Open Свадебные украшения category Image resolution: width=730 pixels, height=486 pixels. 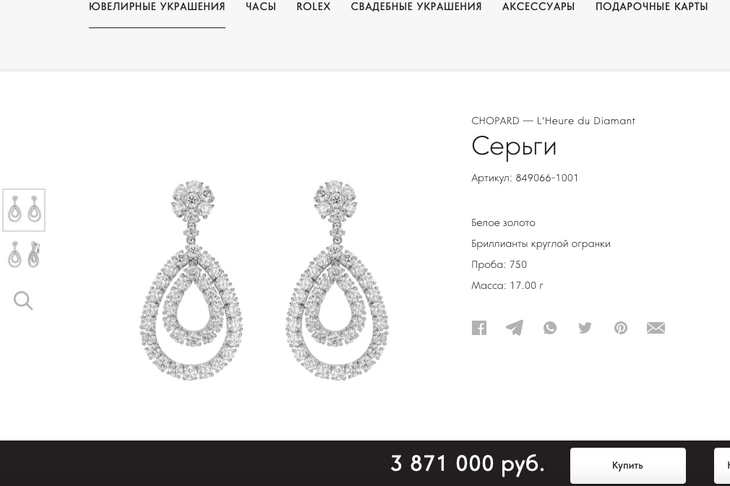click(416, 7)
